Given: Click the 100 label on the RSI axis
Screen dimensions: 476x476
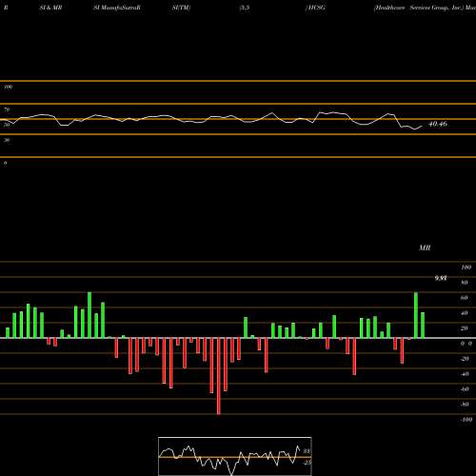Looking at the screenshot, I should pos(8,87).
